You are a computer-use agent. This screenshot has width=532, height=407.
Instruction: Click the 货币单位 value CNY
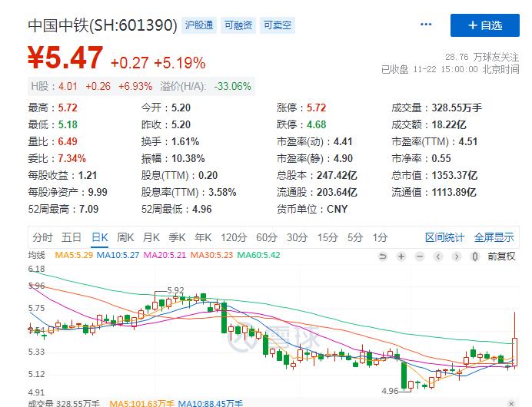coord(337,209)
